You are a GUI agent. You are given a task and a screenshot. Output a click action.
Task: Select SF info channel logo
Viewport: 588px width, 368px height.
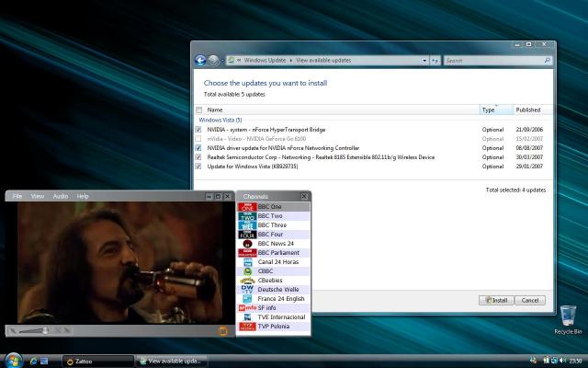coord(247,308)
